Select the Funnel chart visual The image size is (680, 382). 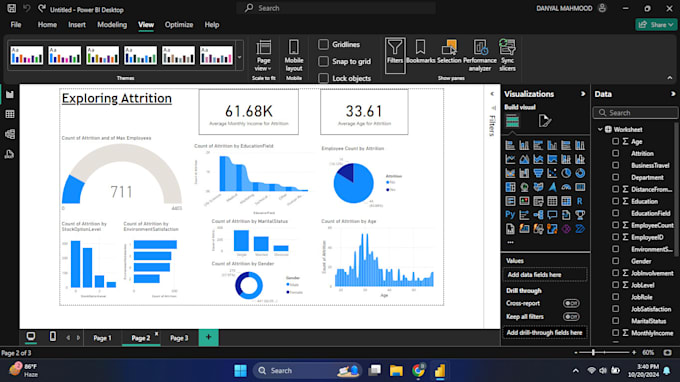coord(538,173)
